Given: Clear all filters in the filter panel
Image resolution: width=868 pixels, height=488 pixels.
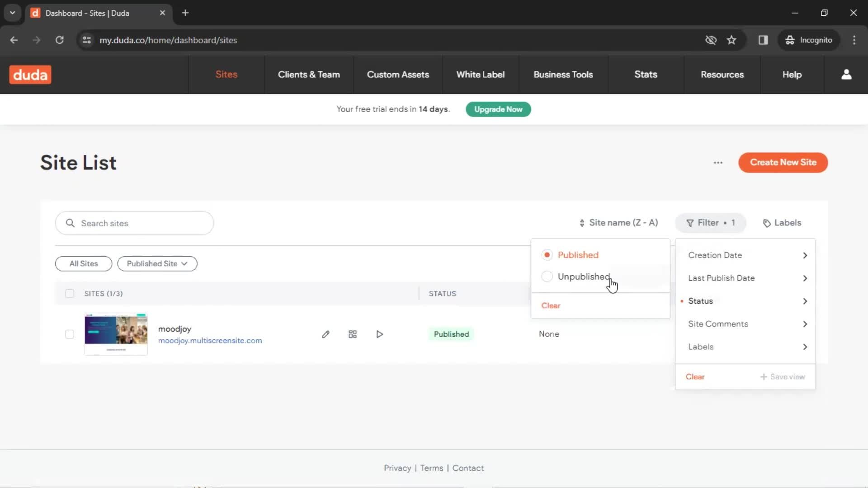Looking at the screenshot, I should pos(695,377).
